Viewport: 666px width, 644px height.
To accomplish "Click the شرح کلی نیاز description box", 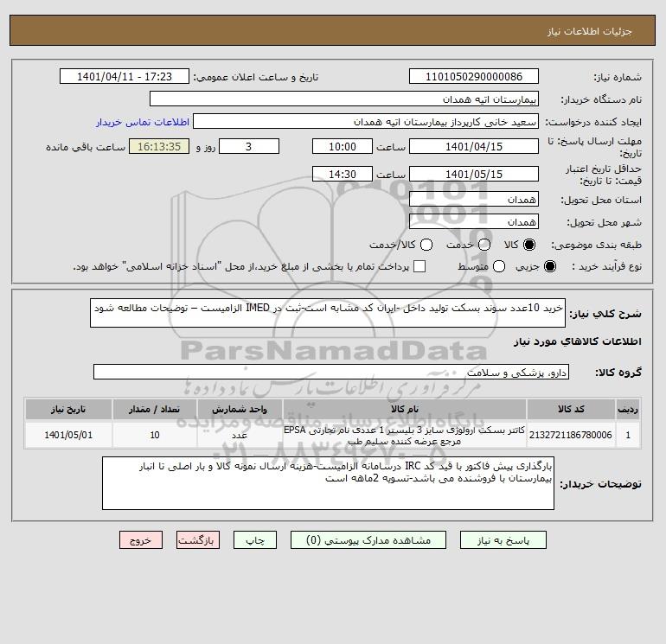I will pos(328,313).
